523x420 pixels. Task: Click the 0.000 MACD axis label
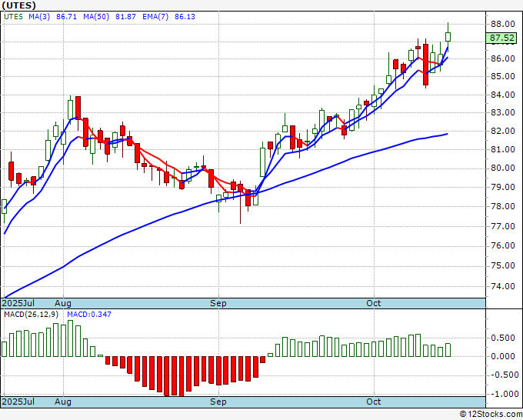pyautogui.click(x=503, y=356)
